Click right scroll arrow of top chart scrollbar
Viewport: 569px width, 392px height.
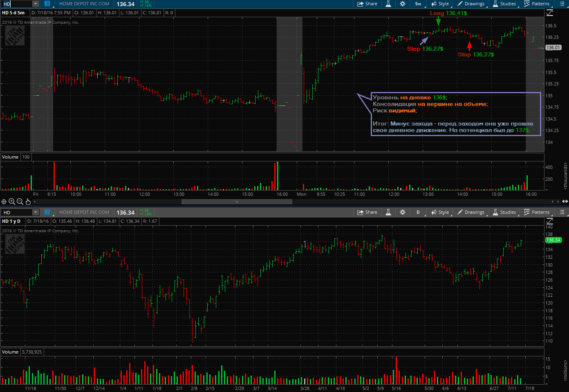[x=558, y=202]
